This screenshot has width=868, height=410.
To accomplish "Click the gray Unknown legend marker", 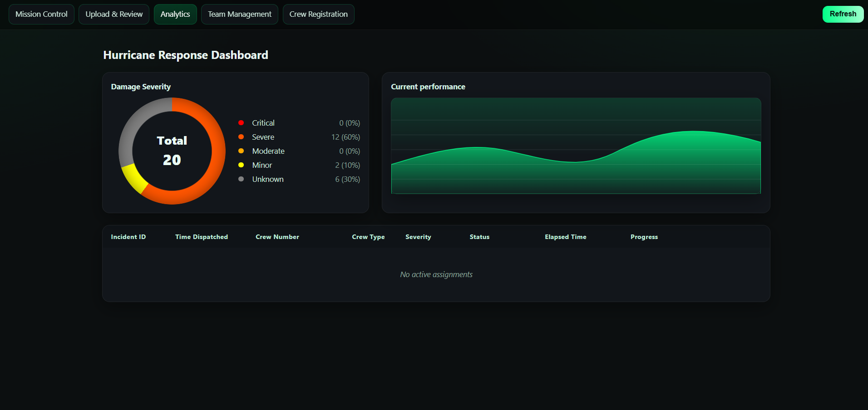I will [241, 179].
